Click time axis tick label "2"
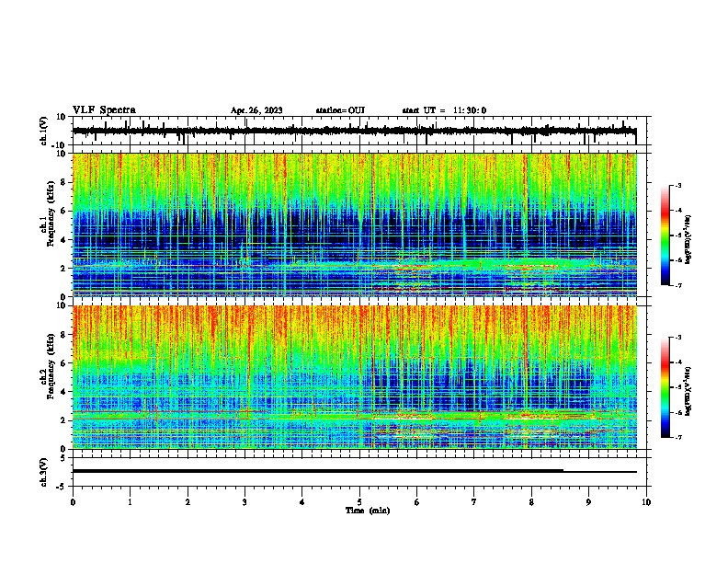Screen dimensions: 728x563 [188, 502]
